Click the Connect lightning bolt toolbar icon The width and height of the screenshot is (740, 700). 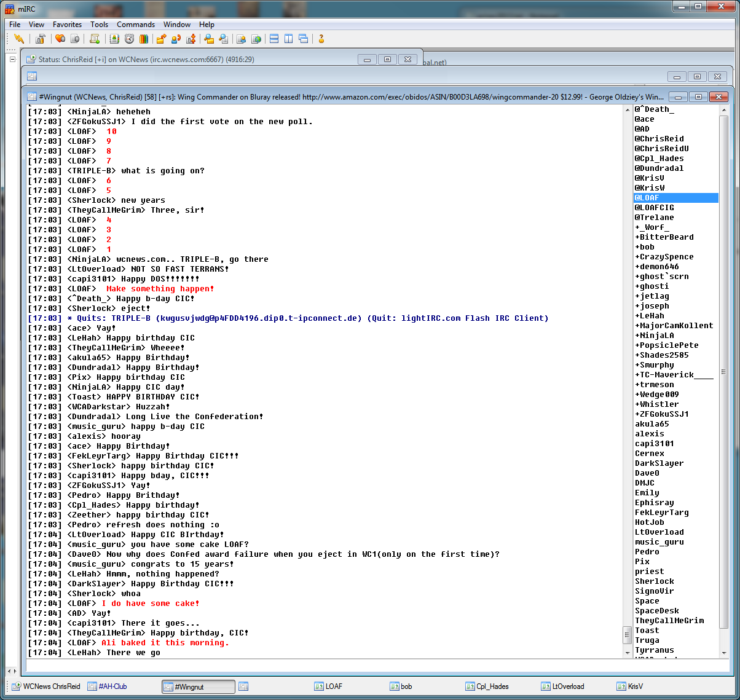(x=19, y=39)
